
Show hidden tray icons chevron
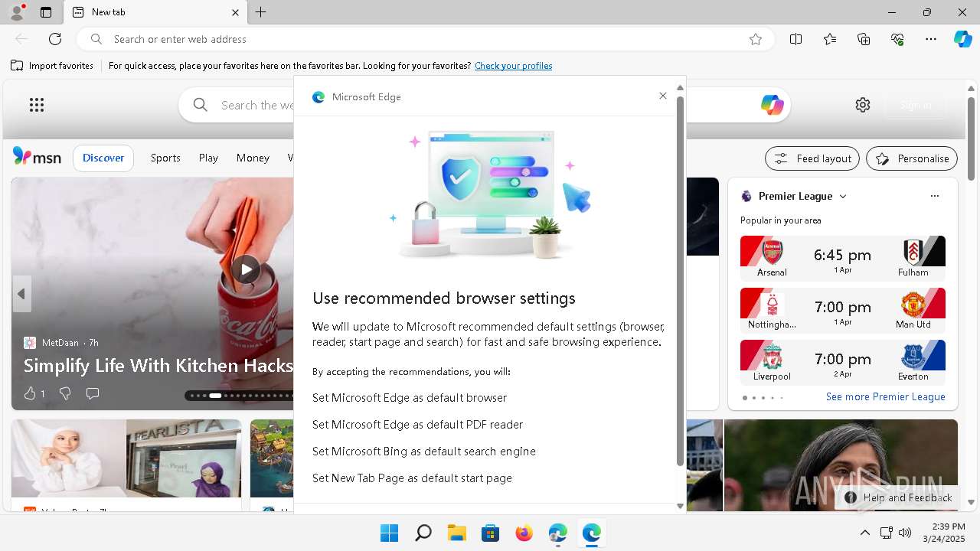click(865, 533)
